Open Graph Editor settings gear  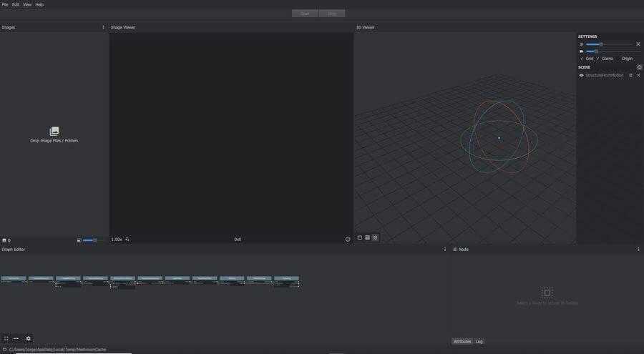29,338
